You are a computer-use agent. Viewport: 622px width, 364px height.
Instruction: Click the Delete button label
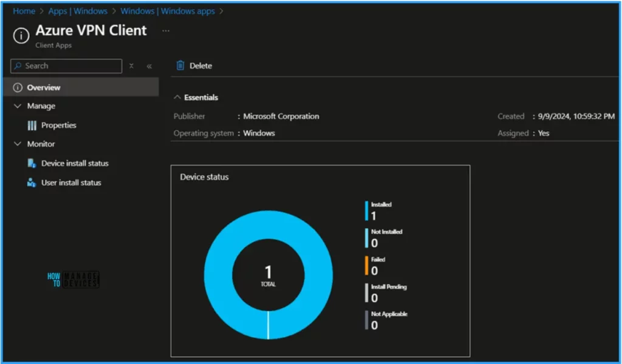pos(200,66)
